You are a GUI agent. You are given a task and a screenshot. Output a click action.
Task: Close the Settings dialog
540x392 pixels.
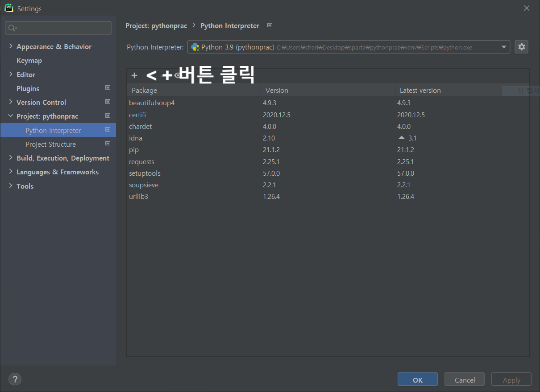(527, 8)
